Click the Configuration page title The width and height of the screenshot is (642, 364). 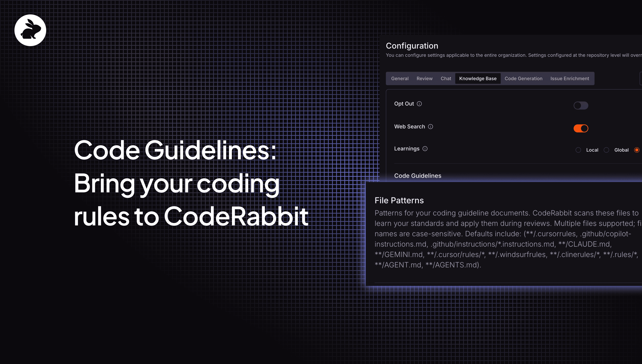coord(412,46)
